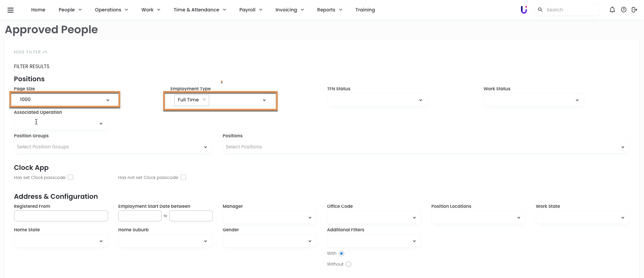Enable Has set Clock passcode checkbox
644x278 pixels.
71,177
